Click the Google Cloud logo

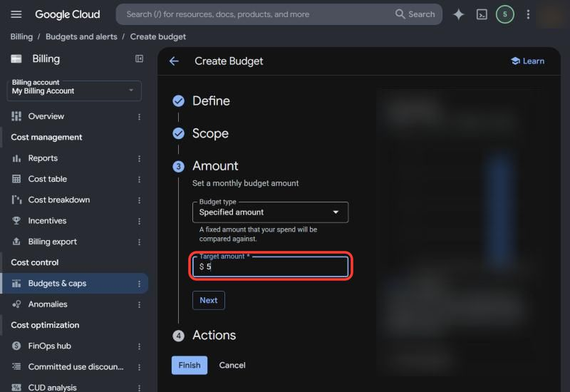pyautogui.click(x=67, y=14)
